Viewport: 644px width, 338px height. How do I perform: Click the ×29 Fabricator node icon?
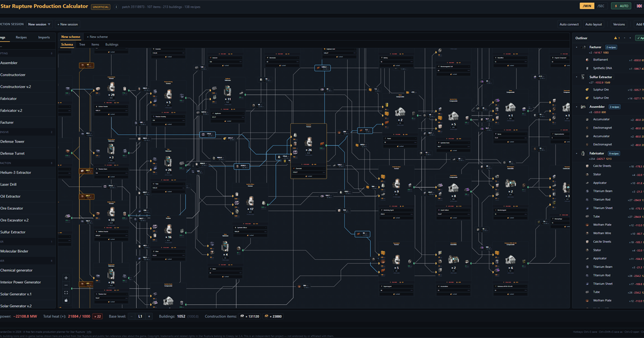click(112, 87)
